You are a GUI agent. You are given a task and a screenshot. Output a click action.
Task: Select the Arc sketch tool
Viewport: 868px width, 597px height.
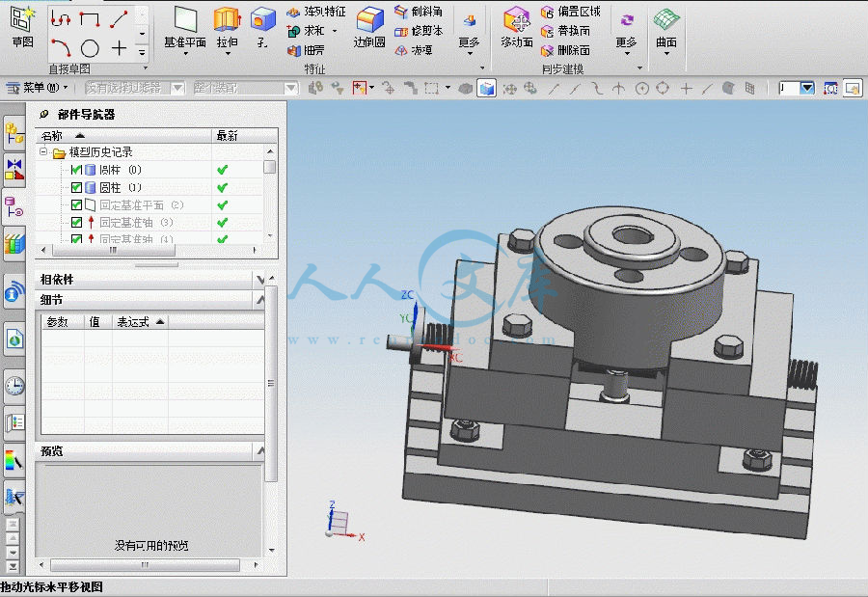click(61, 47)
